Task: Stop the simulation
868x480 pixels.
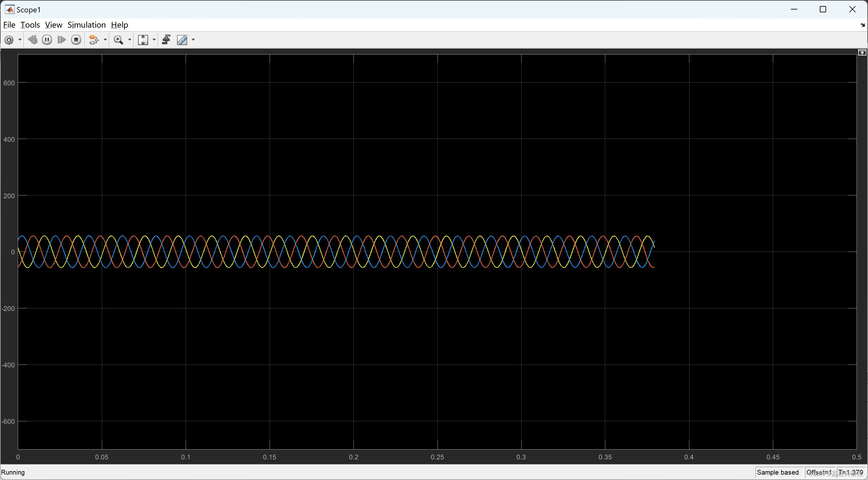Action: coord(76,40)
